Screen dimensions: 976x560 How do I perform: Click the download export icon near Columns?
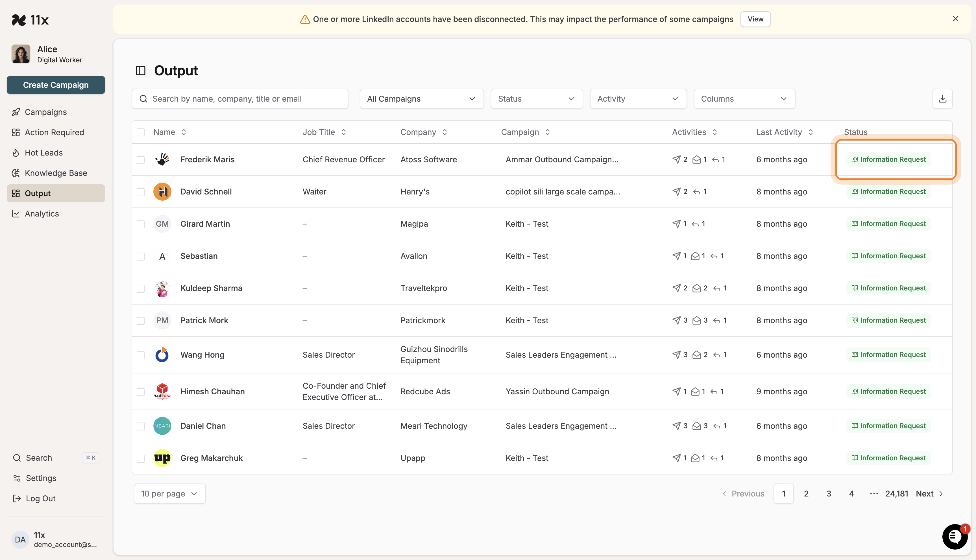942,99
